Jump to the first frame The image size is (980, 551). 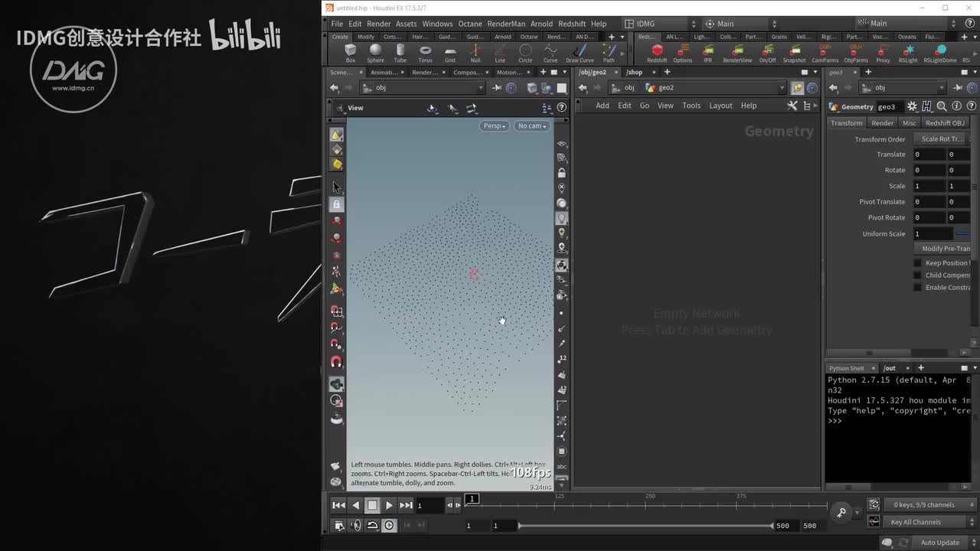(338, 505)
